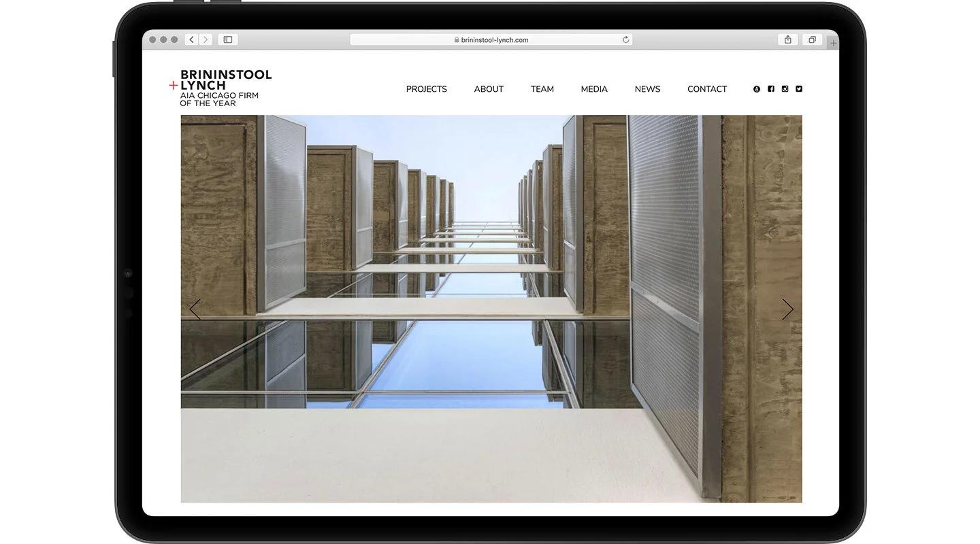Open the ABOUT menu item
Viewport: 980px width, 544px height.
point(489,89)
